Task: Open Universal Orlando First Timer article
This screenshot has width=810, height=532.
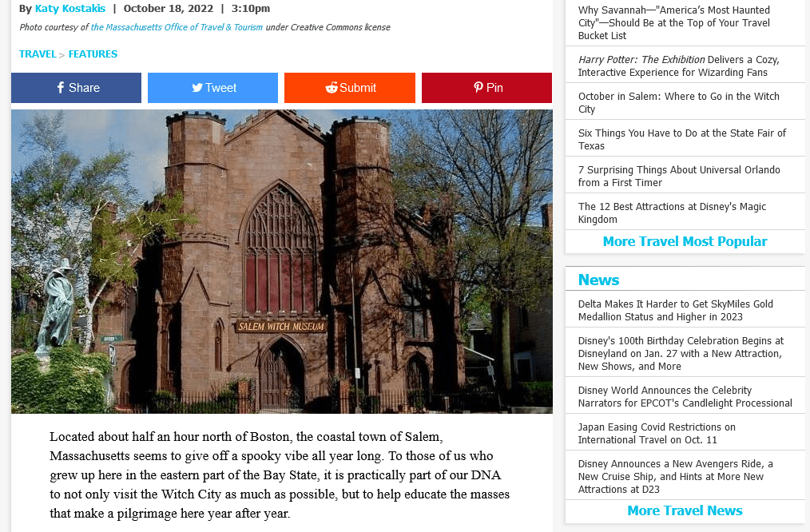Action: (x=678, y=176)
